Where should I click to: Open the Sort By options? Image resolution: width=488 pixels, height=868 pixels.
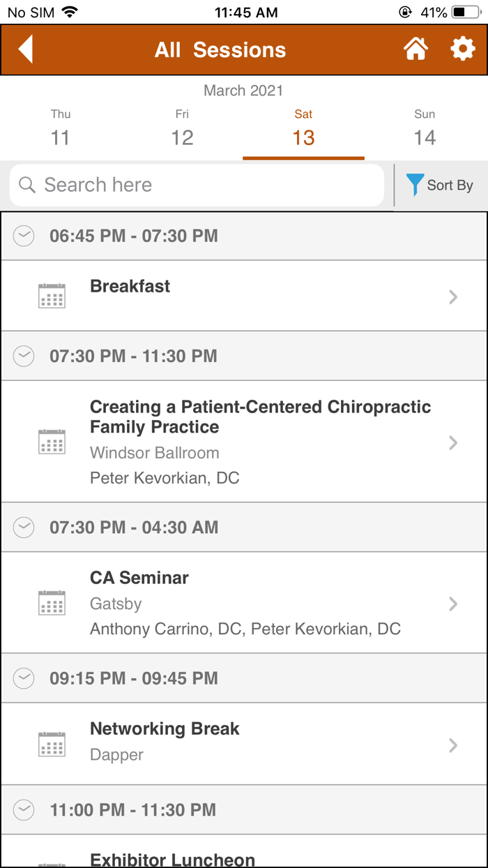pyautogui.click(x=448, y=185)
